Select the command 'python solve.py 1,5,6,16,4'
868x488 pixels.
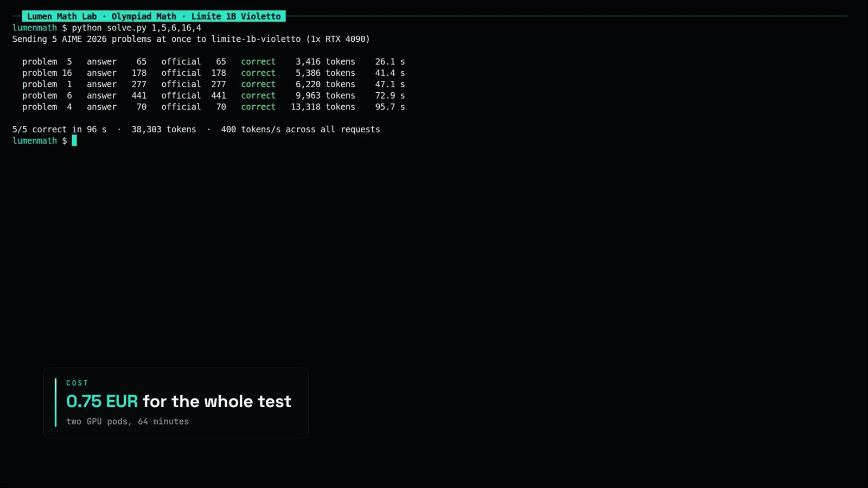(136, 28)
